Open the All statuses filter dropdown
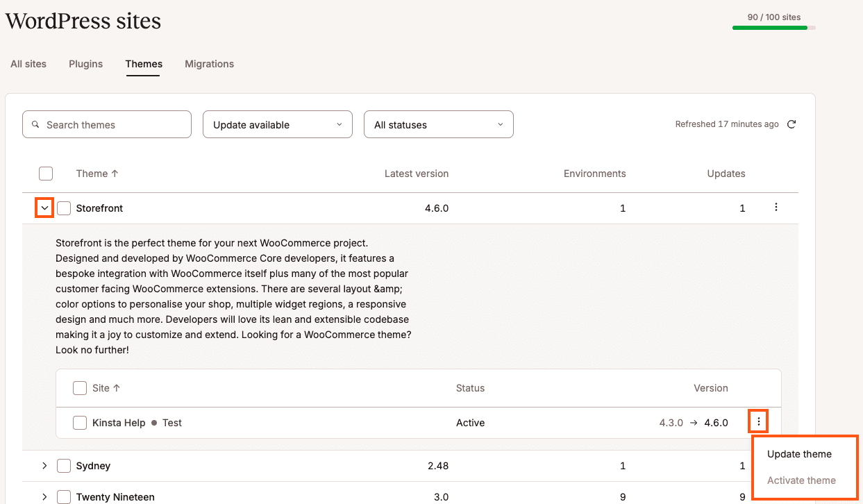 (439, 124)
